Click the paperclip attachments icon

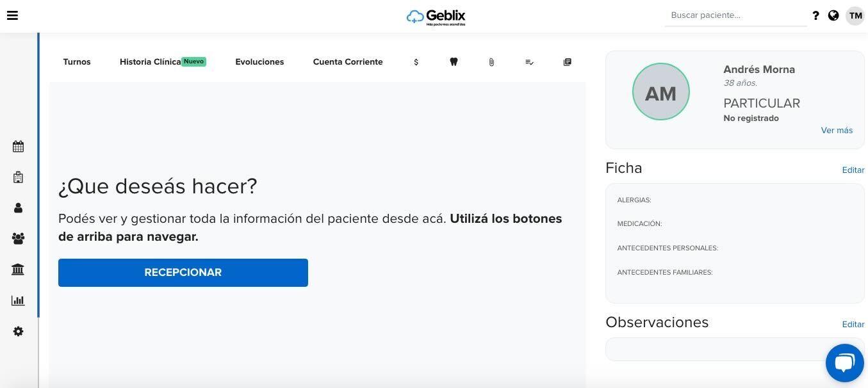[x=491, y=62]
